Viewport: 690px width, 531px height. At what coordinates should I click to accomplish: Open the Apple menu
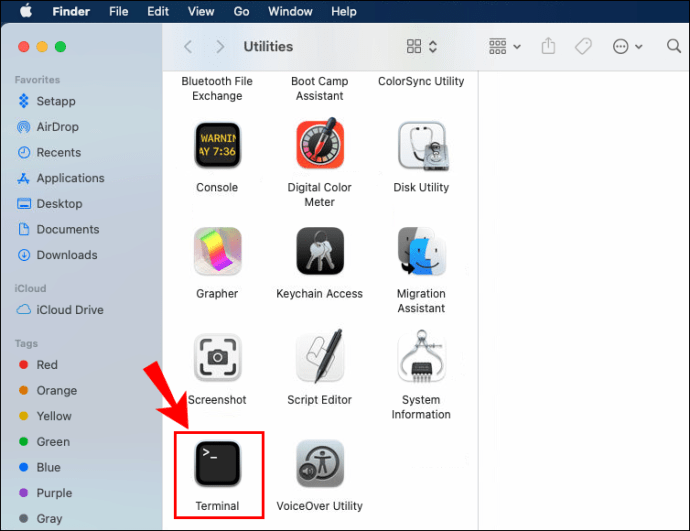pos(26,11)
